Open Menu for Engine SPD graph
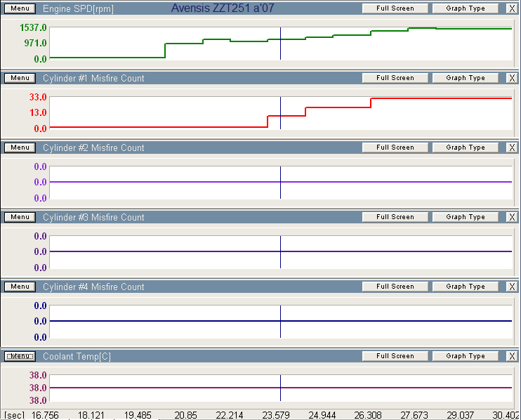This screenshot has width=521, height=420. tap(20, 8)
